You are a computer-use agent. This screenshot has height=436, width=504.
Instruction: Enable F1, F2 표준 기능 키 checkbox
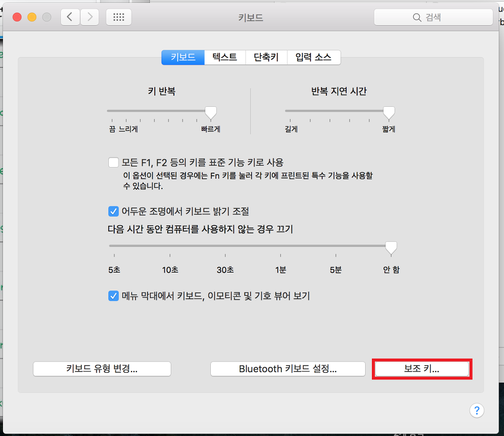113,163
